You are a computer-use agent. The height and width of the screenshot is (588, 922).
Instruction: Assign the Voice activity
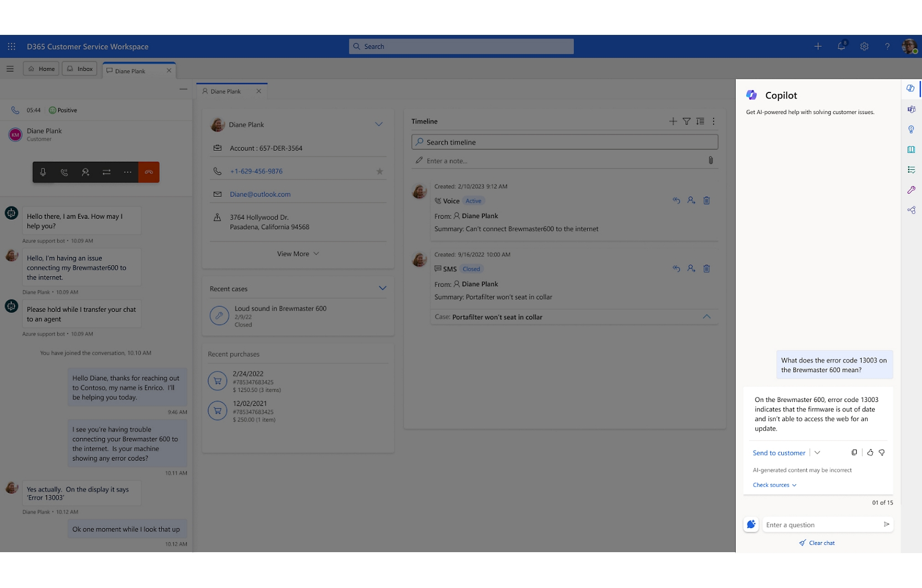pyautogui.click(x=691, y=200)
